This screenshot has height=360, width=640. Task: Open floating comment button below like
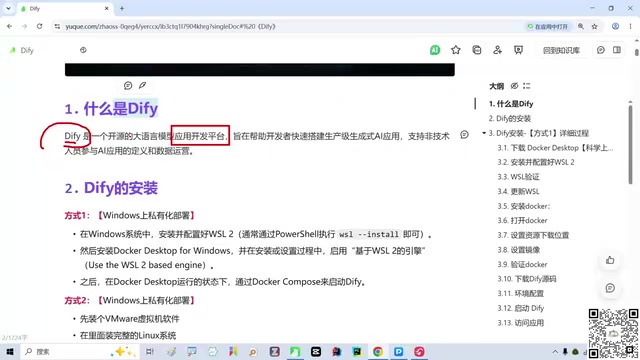click(610, 288)
